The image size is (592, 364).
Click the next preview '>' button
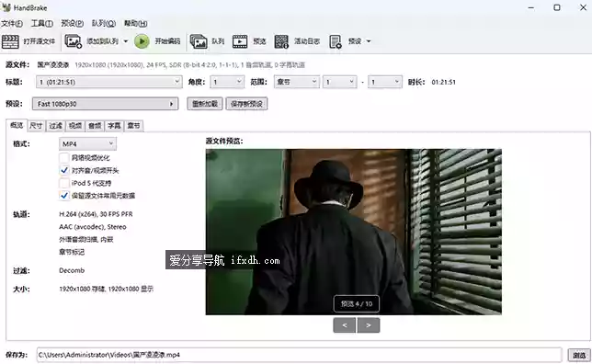pyautogui.click(x=369, y=325)
